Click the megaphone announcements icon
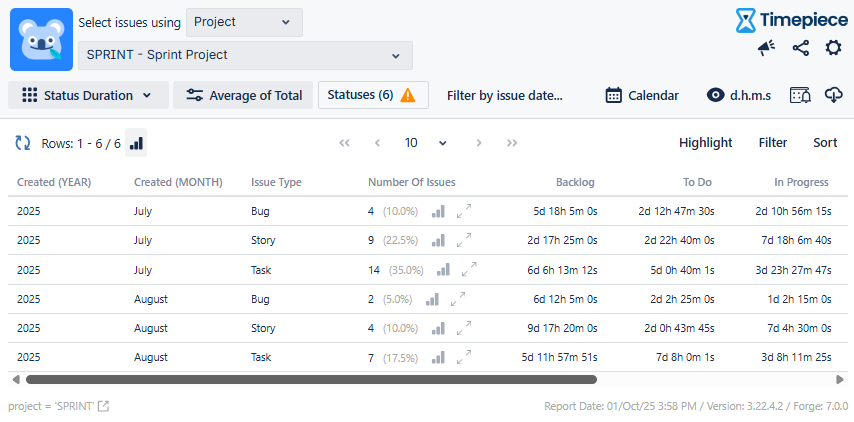Viewport: 854px width, 422px height. 767,48
